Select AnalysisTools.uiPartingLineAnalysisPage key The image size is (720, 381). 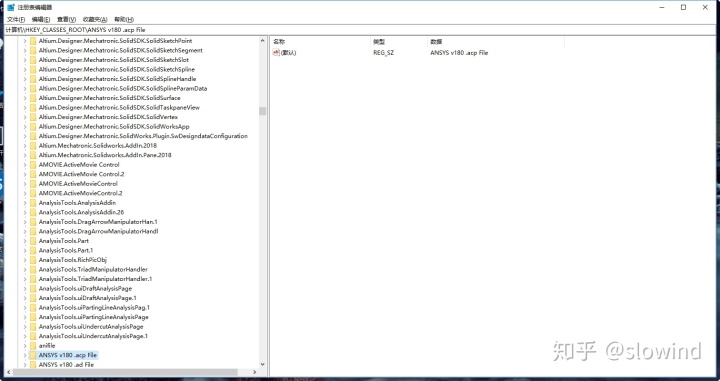(94, 317)
